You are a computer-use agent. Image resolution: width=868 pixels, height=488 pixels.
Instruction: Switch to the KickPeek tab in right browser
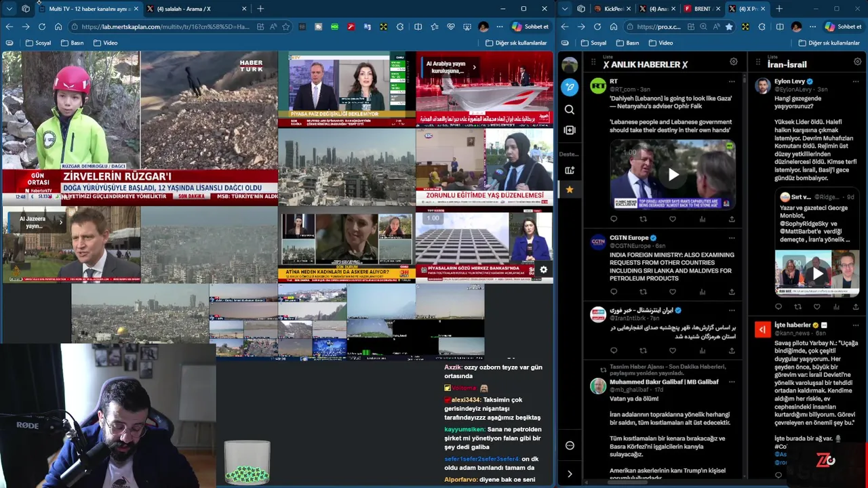pyautogui.click(x=612, y=9)
